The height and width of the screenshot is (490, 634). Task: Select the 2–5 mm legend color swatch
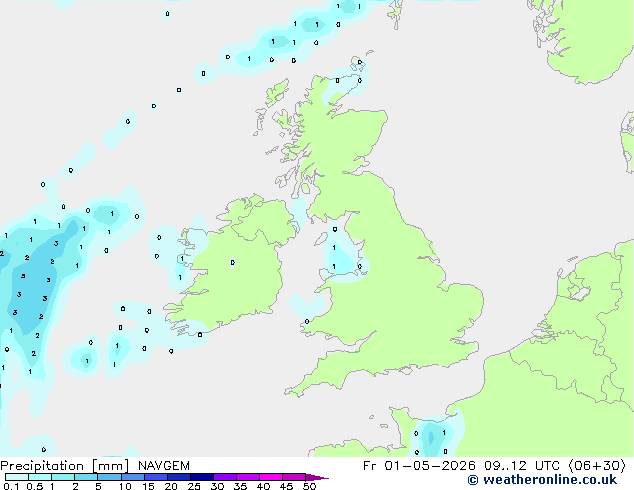(86, 477)
